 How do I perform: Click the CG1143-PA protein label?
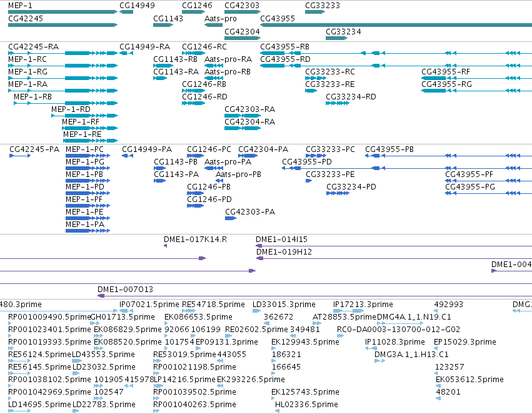[176, 174]
